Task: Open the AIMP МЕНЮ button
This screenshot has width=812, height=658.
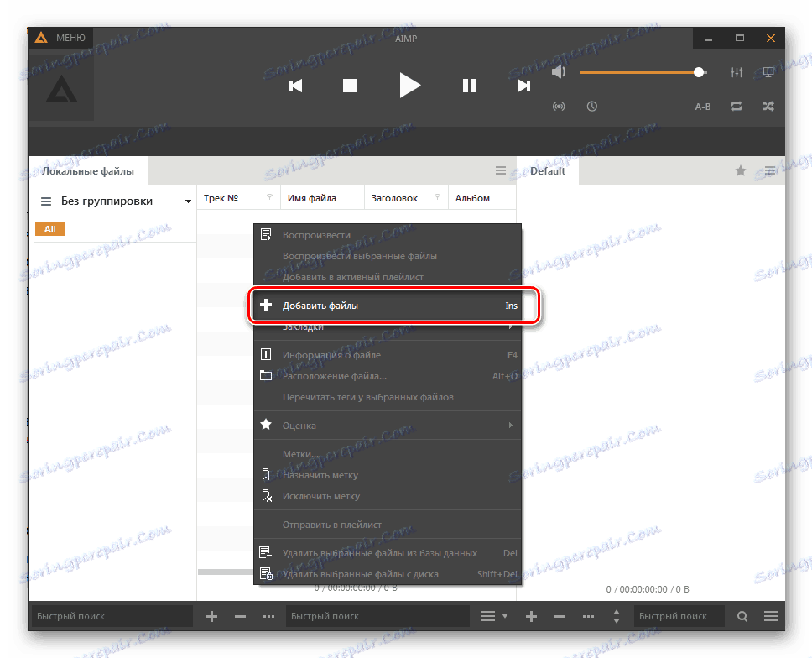Action: pyautogui.click(x=60, y=38)
